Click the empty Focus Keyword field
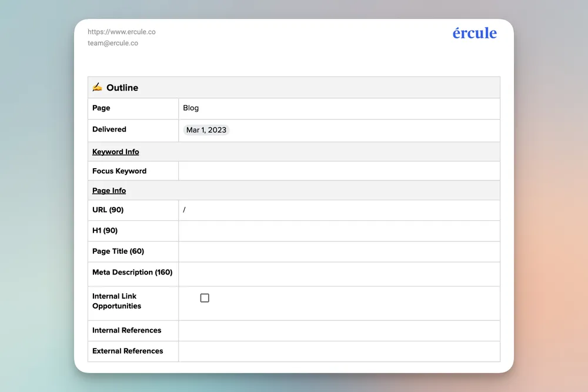 pyautogui.click(x=339, y=171)
